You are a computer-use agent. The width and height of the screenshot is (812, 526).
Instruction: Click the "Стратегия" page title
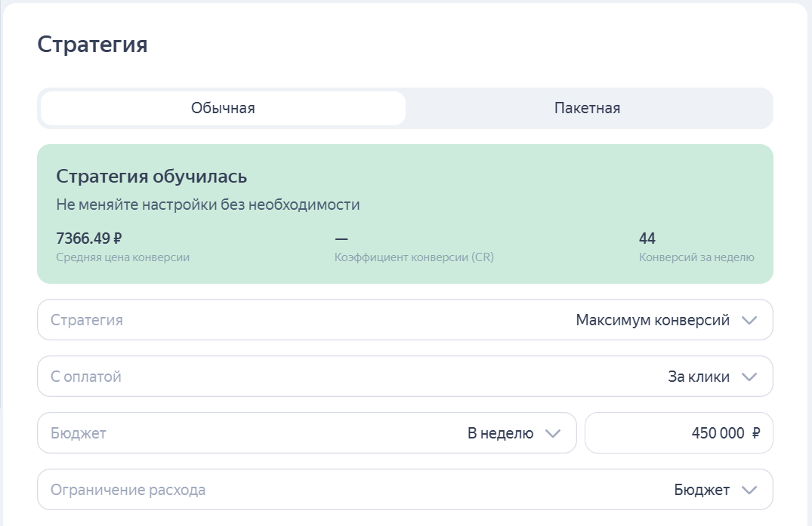[x=93, y=44]
